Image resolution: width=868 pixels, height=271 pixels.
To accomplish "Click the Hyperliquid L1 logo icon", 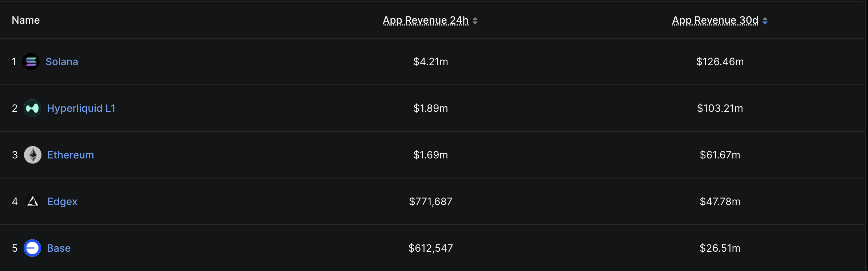I will pyautogui.click(x=32, y=108).
